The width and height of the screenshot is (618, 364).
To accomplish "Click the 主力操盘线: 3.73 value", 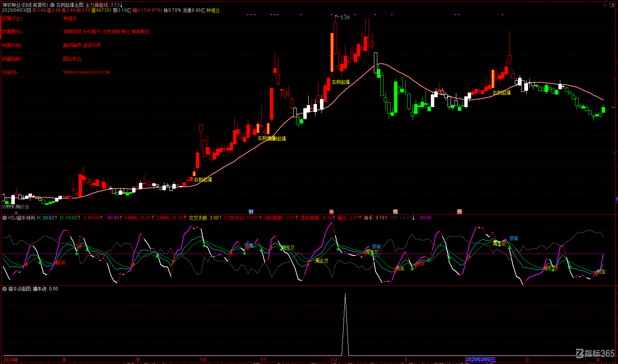I will (102, 5).
